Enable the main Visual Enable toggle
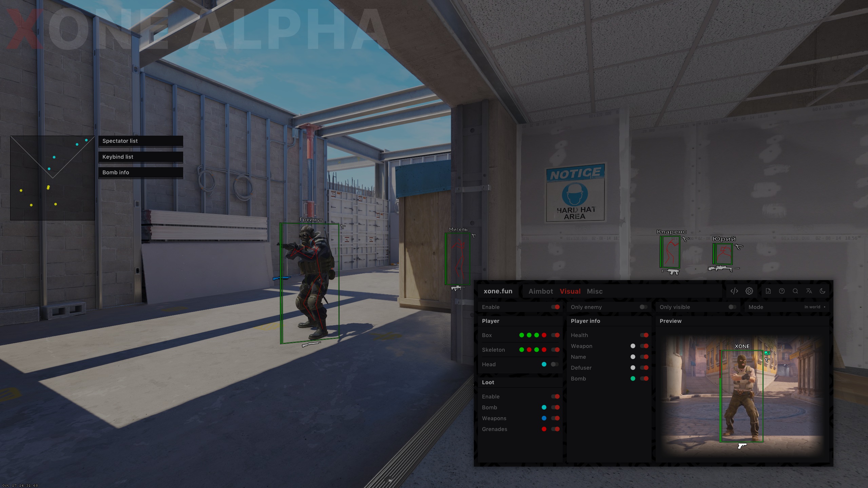This screenshot has width=868, height=488. (x=555, y=307)
